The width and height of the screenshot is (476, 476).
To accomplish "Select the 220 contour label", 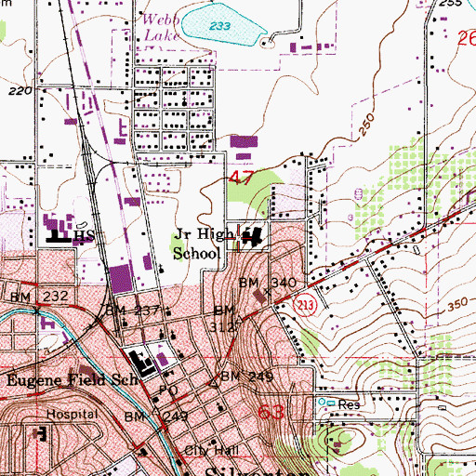I will (20, 91).
